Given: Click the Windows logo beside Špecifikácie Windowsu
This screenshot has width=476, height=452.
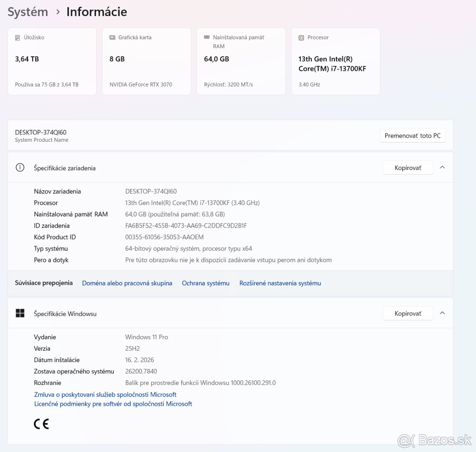Looking at the screenshot, I should [20, 314].
